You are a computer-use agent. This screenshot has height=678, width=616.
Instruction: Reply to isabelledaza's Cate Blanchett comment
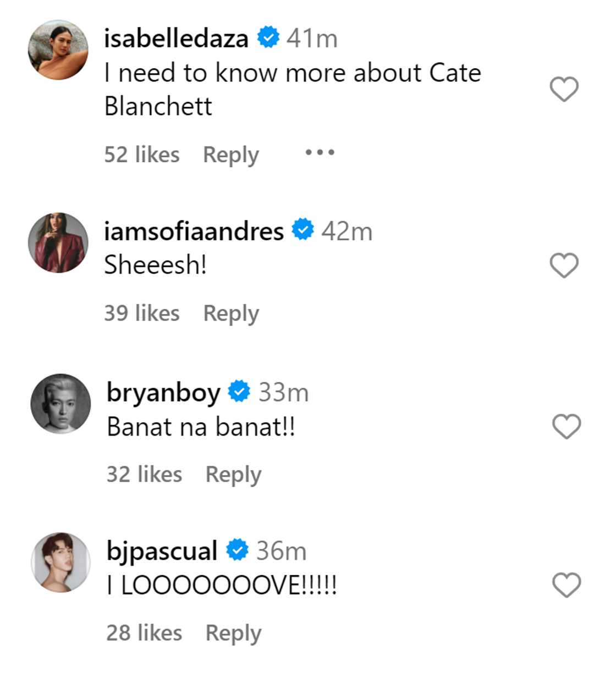(230, 155)
